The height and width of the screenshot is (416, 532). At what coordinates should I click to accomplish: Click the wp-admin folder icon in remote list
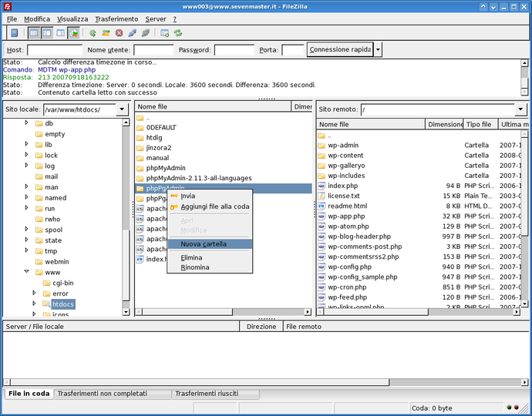coord(322,146)
